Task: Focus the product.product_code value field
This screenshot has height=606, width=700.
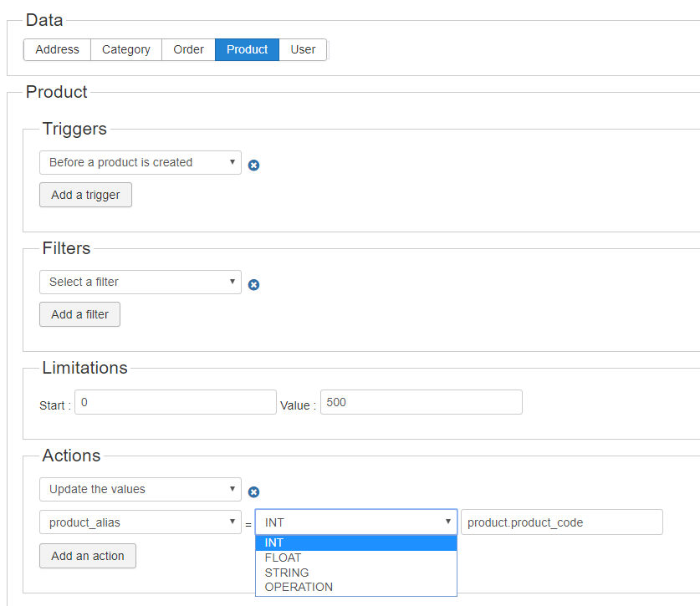Action: (561, 522)
